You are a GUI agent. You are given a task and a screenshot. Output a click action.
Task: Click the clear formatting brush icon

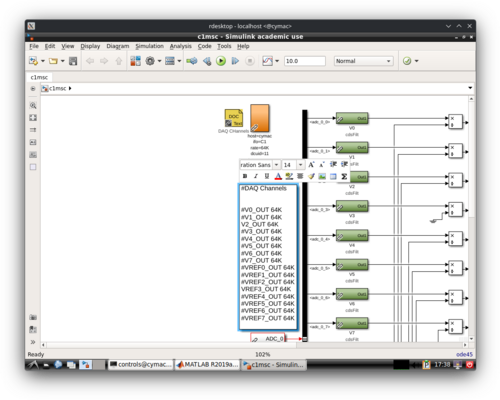tap(311, 176)
